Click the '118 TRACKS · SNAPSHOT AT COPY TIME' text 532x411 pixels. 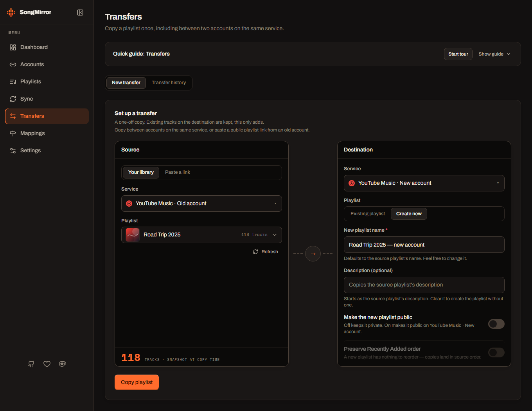[171, 358]
